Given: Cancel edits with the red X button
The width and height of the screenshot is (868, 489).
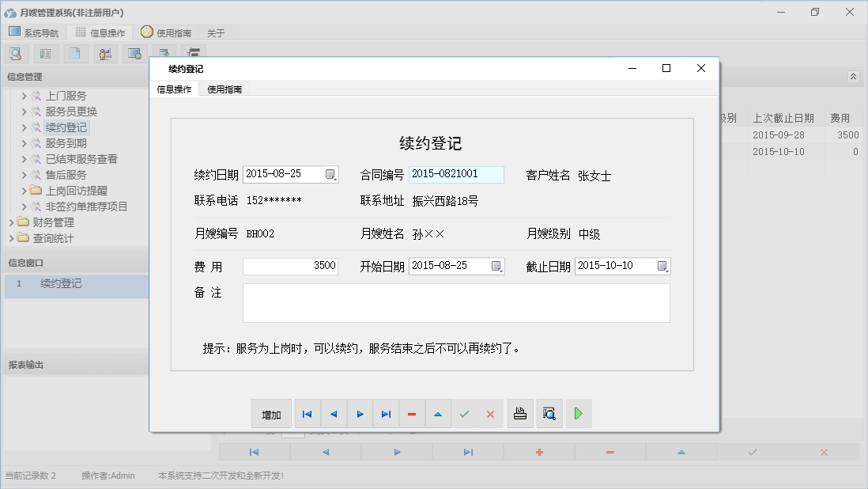Looking at the screenshot, I should coord(490,413).
